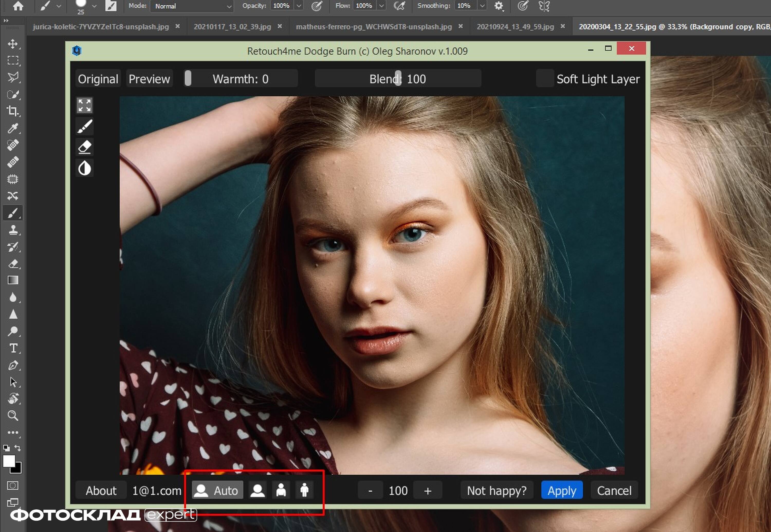771x532 pixels.
Task: Select the Blur tool droplet icon
Action: coord(13,297)
